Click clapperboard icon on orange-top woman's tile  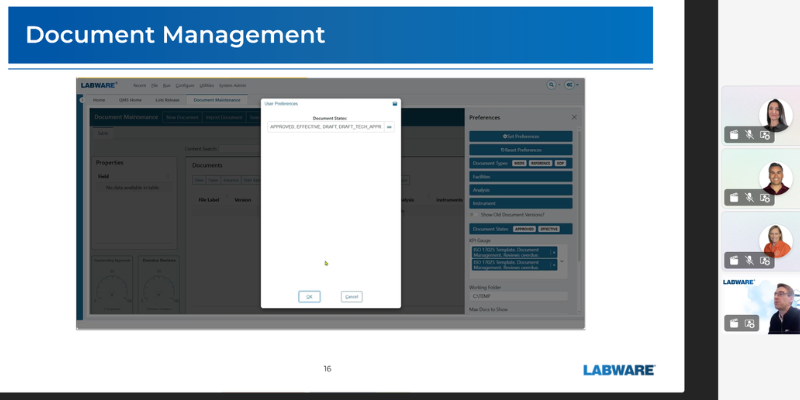(734, 260)
